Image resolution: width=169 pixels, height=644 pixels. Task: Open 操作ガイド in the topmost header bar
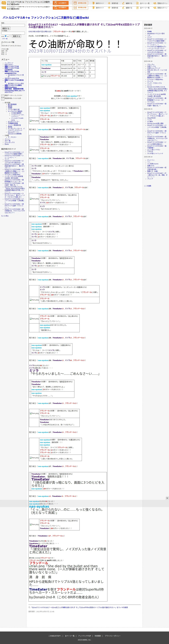(98, 3)
